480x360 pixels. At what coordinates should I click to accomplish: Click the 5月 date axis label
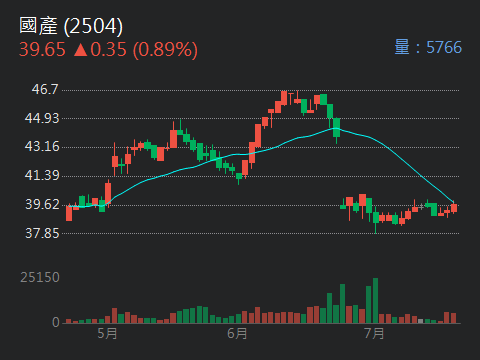coord(107,334)
